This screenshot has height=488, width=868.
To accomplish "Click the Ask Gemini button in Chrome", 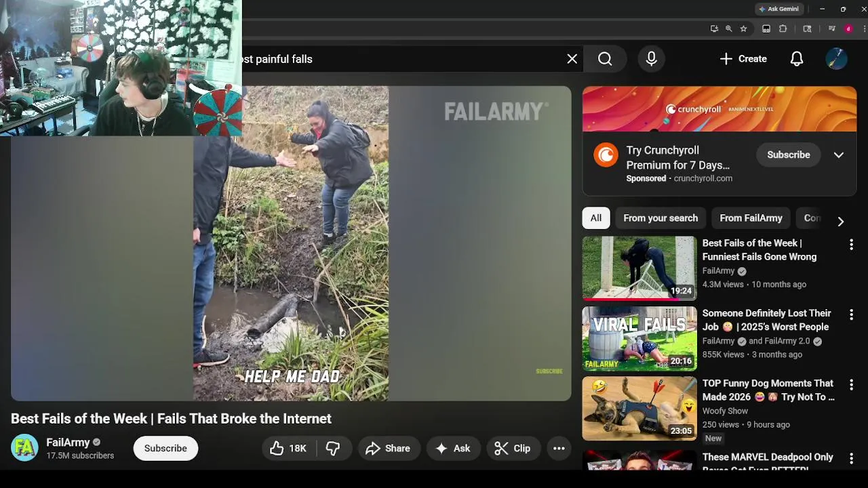I will coord(778,9).
